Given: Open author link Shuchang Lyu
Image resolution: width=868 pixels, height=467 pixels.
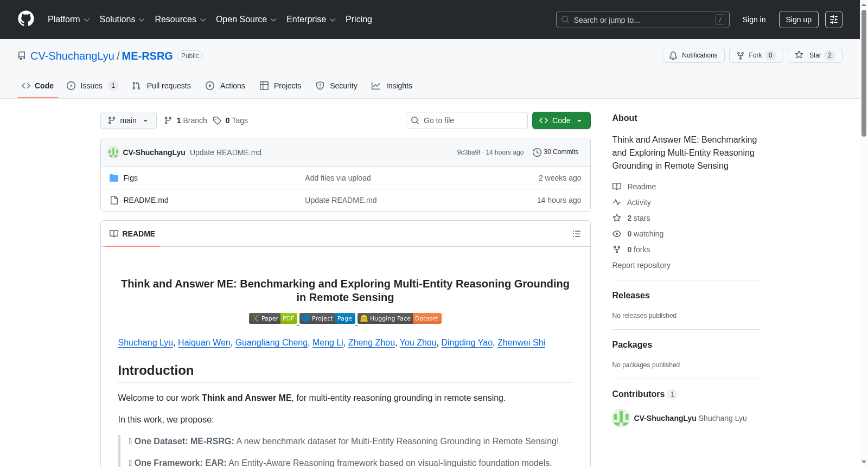Looking at the screenshot, I should pyautogui.click(x=145, y=342).
